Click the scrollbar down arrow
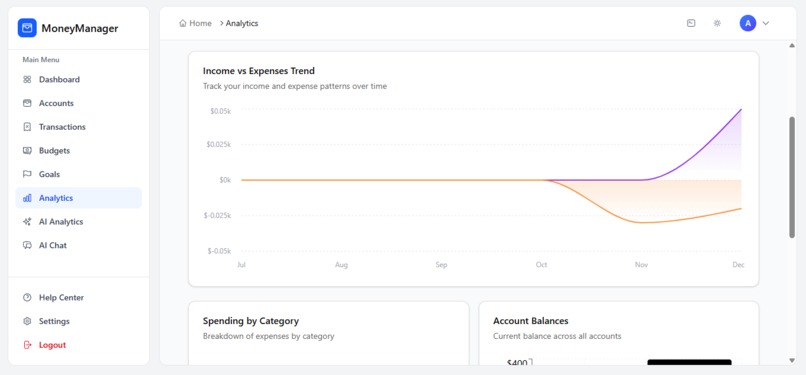The height and width of the screenshot is (375, 806). (x=792, y=361)
